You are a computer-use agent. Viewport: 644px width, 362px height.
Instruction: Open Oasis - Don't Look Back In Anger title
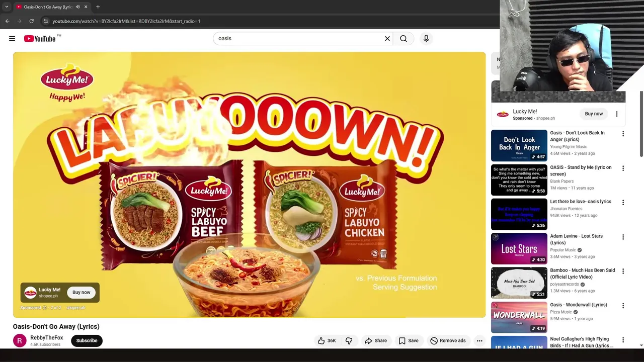[x=577, y=136]
